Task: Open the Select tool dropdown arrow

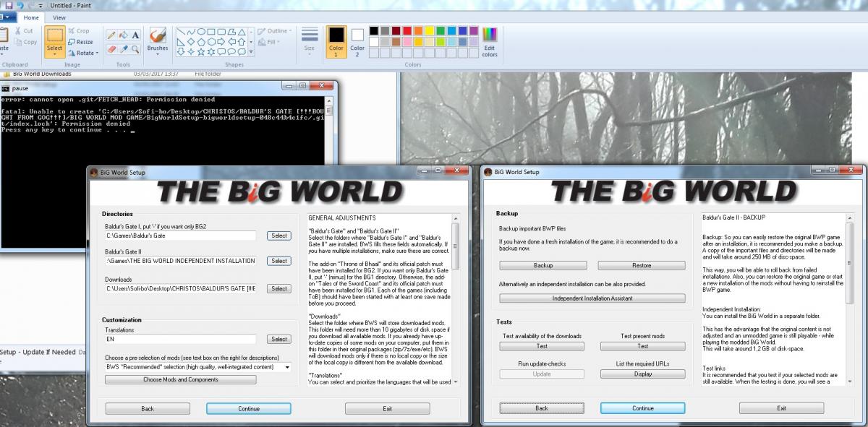Action: pos(54,53)
